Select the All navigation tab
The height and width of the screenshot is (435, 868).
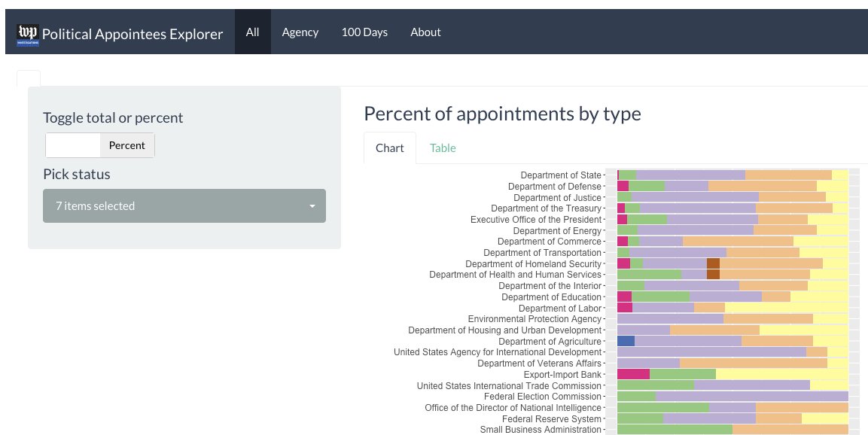click(252, 32)
